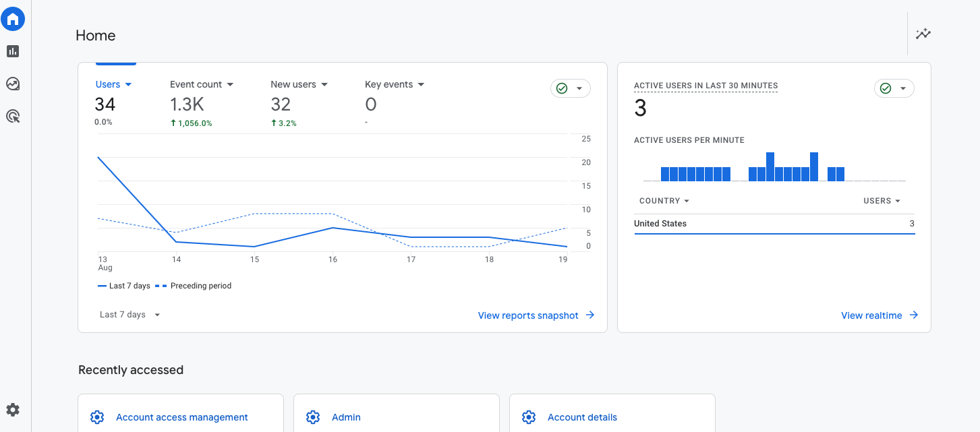
Task: Open the Reports section from the sidebar
Action: (13, 51)
